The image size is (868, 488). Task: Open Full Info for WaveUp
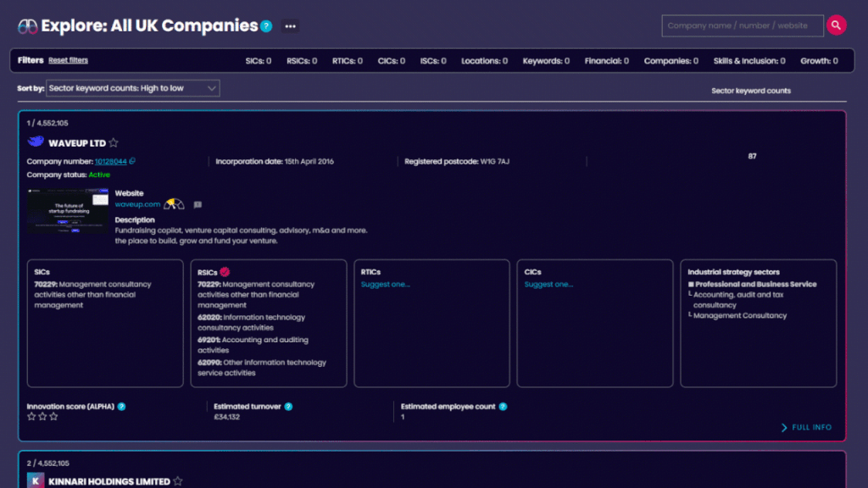806,428
